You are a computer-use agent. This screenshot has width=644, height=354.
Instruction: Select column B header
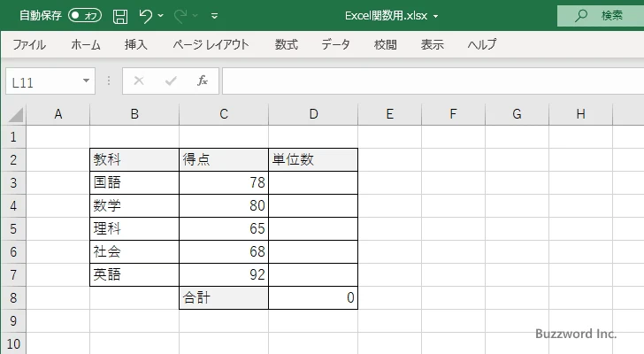134,114
